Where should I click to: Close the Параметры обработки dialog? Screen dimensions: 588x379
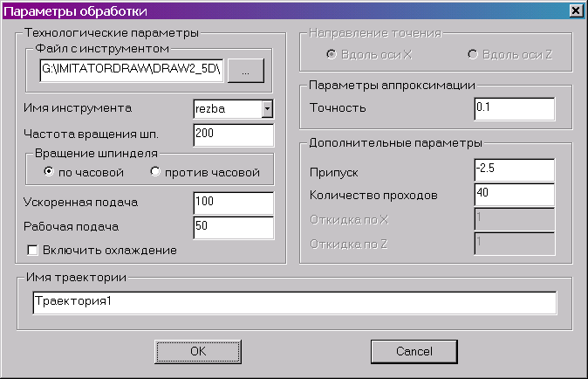pyautogui.click(x=576, y=10)
